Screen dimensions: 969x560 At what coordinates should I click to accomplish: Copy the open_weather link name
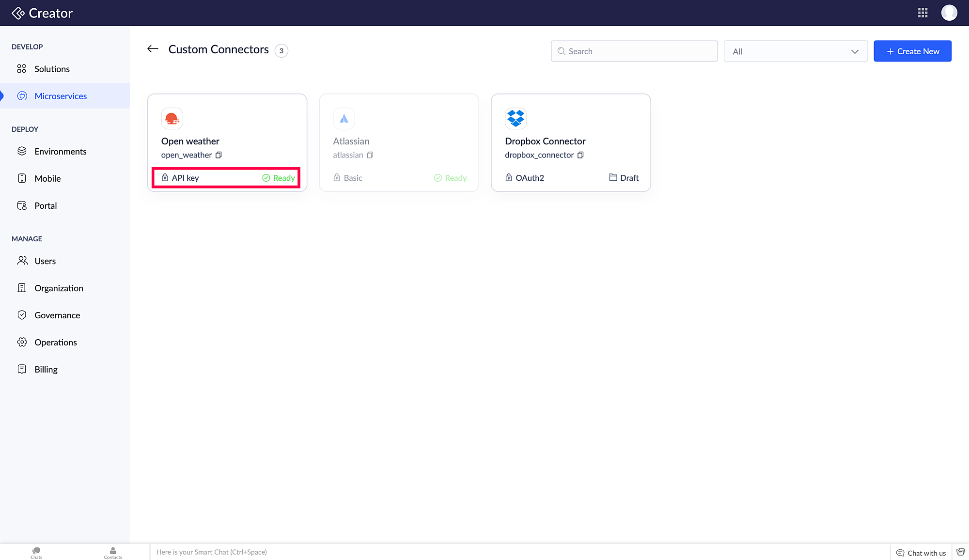tap(219, 155)
